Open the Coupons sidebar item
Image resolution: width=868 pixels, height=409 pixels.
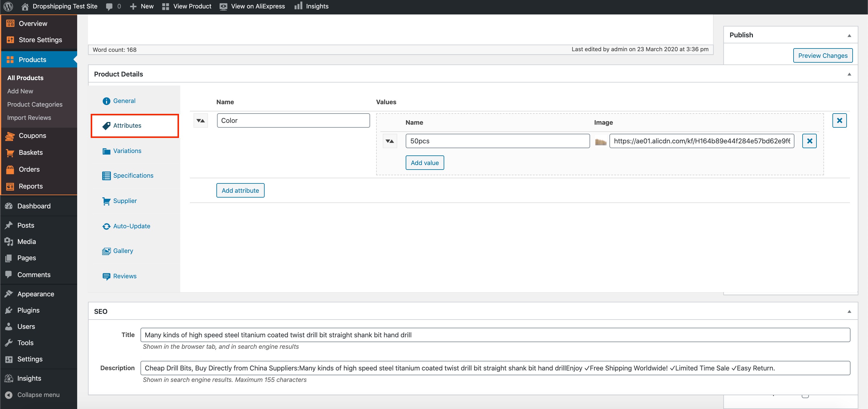[32, 136]
